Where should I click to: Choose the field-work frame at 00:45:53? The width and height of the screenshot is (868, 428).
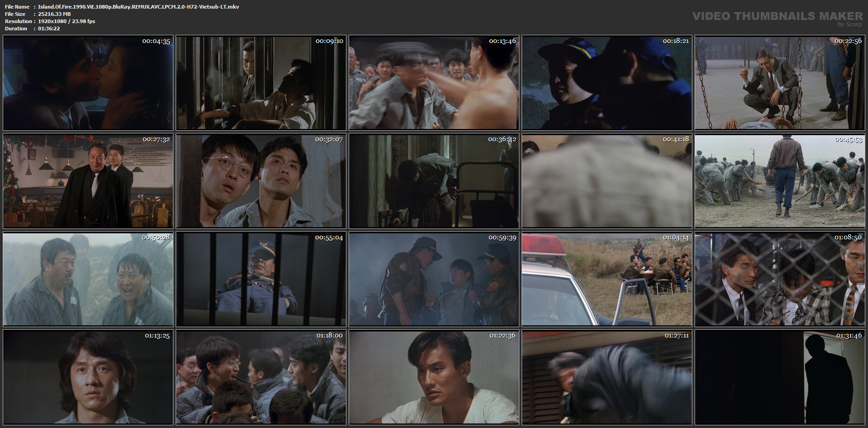pyautogui.click(x=780, y=181)
